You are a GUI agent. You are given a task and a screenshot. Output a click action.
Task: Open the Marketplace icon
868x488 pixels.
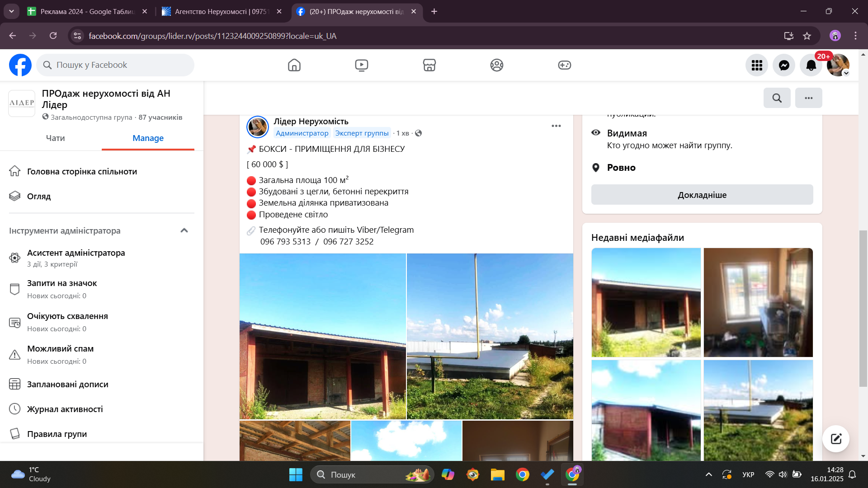pyautogui.click(x=429, y=65)
